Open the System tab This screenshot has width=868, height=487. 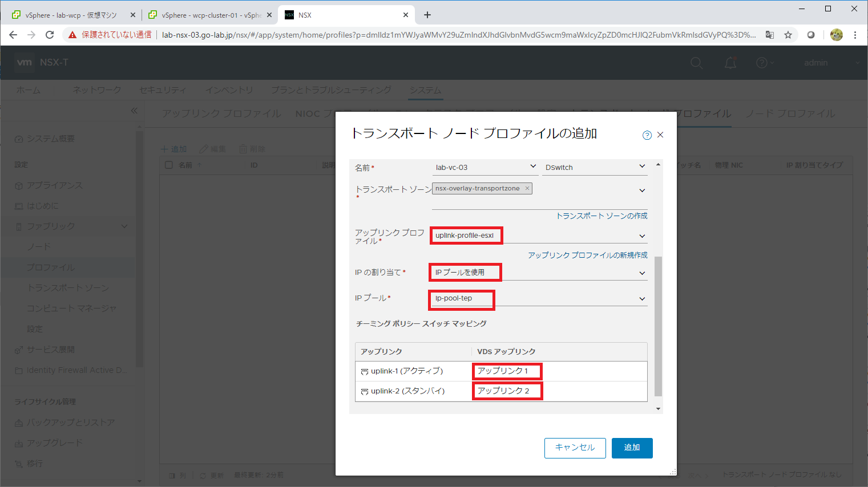pyautogui.click(x=425, y=90)
